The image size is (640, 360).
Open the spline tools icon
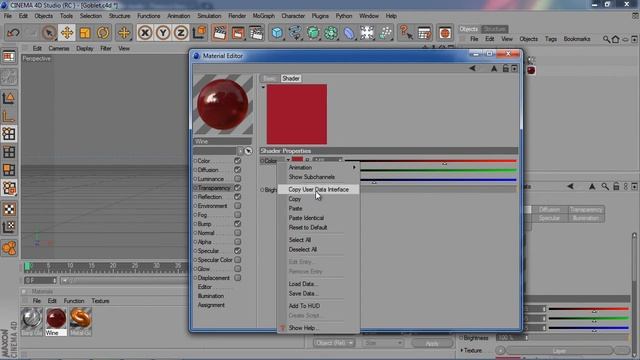[295, 33]
